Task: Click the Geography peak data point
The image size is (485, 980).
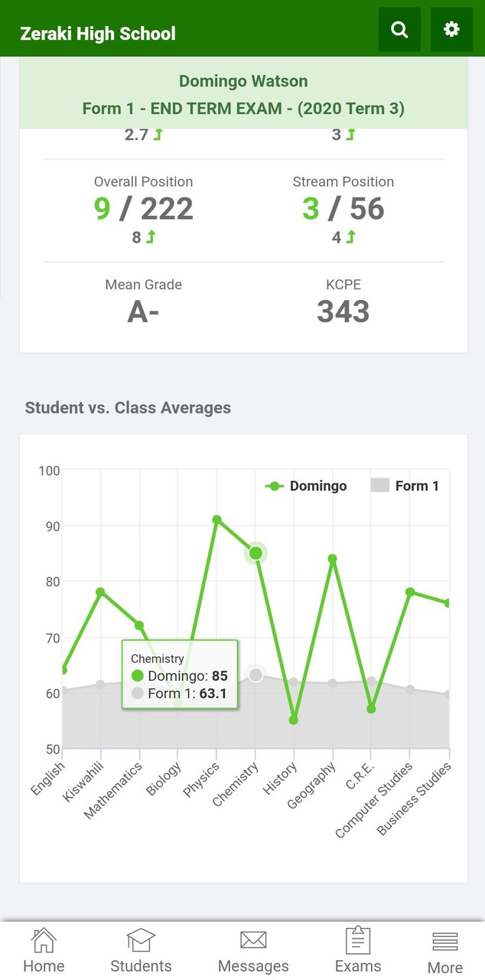Action: click(x=332, y=559)
